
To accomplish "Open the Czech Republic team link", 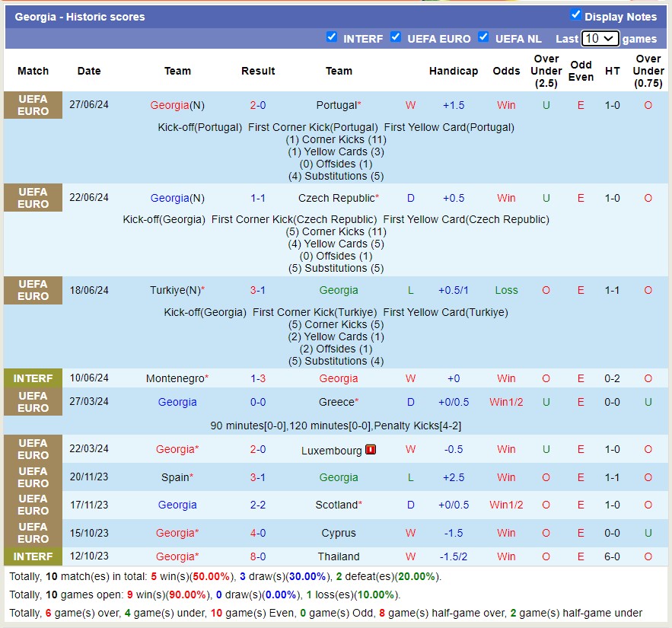I will [x=337, y=198].
